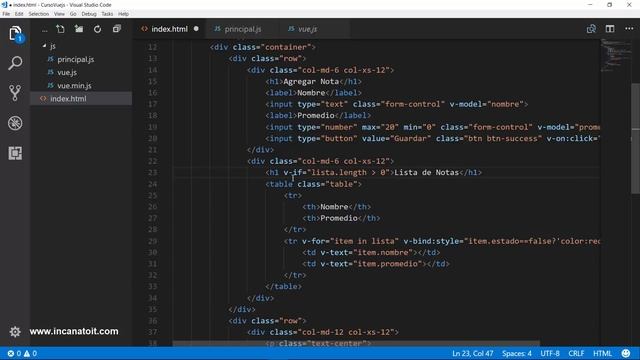
Task: Close index.html tab via unsaved dot
Action: (196, 29)
